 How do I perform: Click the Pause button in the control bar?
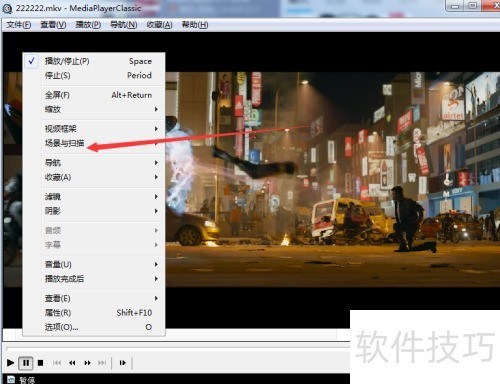26,363
